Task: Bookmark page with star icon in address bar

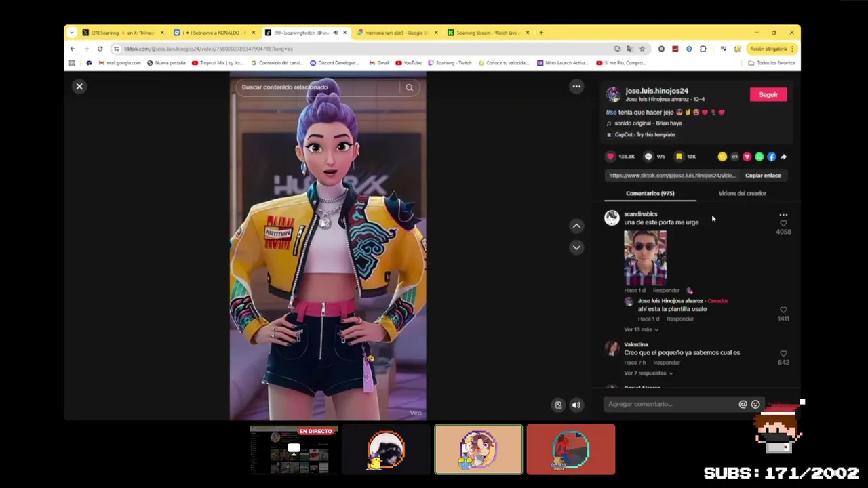Action: pos(642,49)
